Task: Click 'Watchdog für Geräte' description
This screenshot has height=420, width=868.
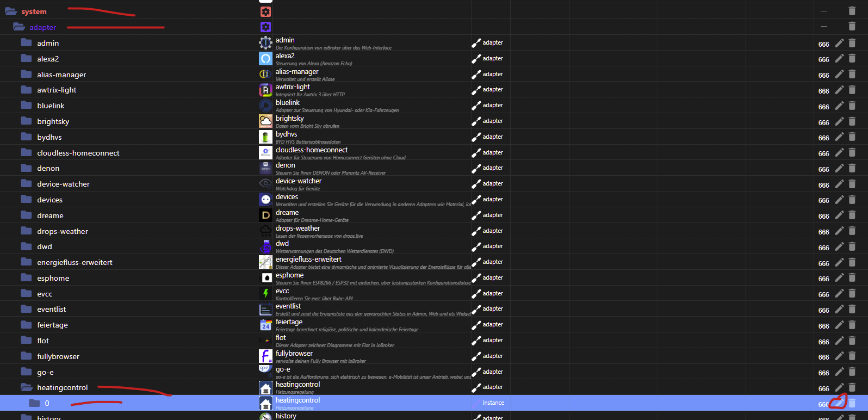Action: pyautogui.click(x=297, y=189)
